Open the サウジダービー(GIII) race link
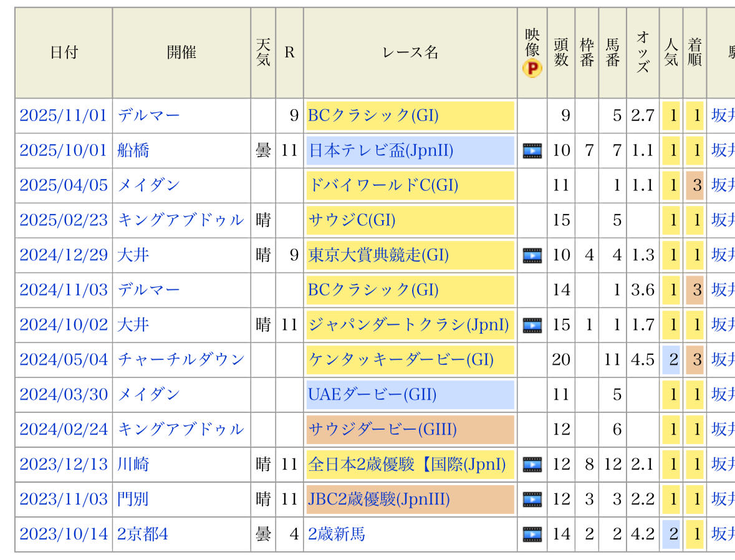Viewport: 735px width, 560px height. [x=382, y=430]
